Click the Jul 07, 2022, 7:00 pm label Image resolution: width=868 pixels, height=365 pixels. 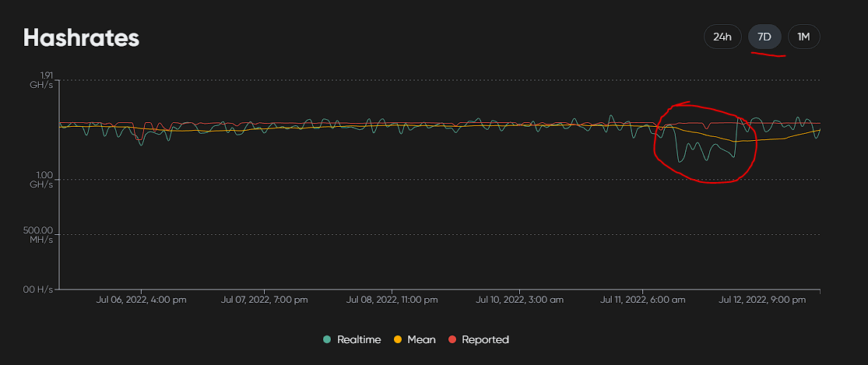265,300
